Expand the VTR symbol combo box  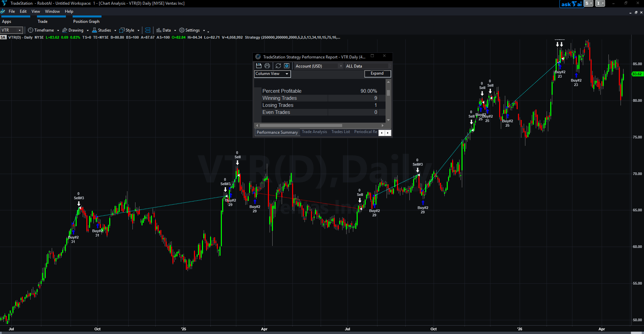click(19, 30)
